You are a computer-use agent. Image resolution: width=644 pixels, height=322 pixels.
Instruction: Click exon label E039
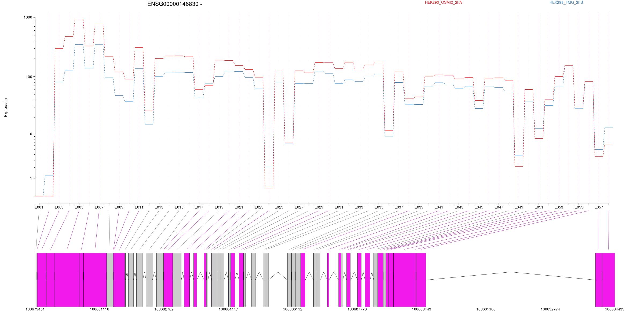419,207
